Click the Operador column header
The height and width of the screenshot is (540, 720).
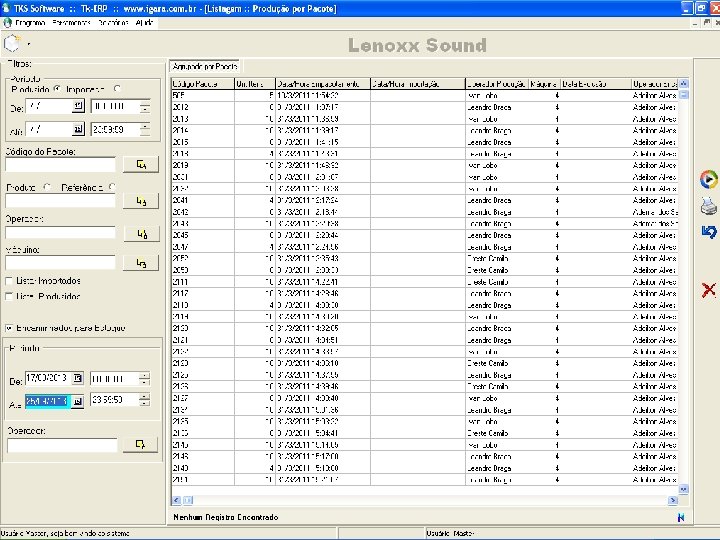coord(655,84)
